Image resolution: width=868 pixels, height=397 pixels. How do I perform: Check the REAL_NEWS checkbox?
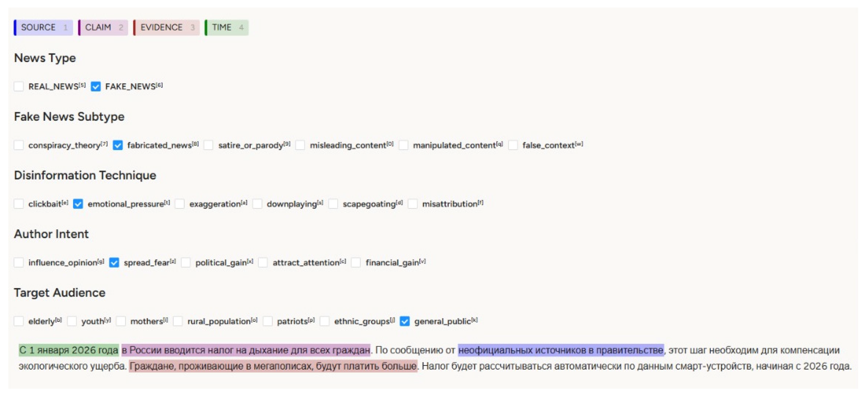click(19, 86)
